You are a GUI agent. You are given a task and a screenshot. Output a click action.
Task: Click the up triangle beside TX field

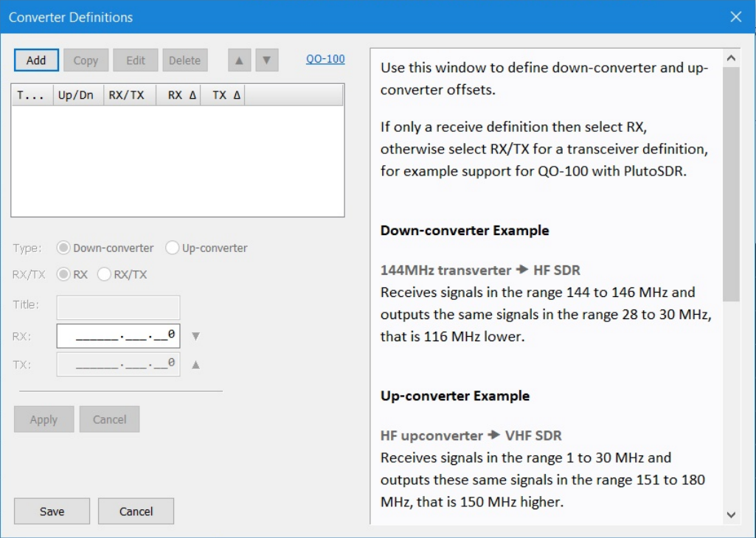195,364
